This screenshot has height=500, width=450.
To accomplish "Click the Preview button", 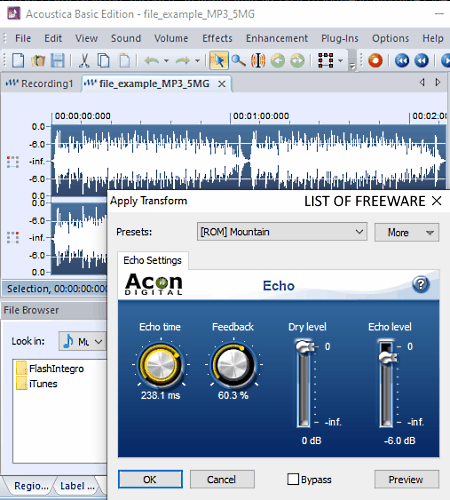I will tap(406, 479).
